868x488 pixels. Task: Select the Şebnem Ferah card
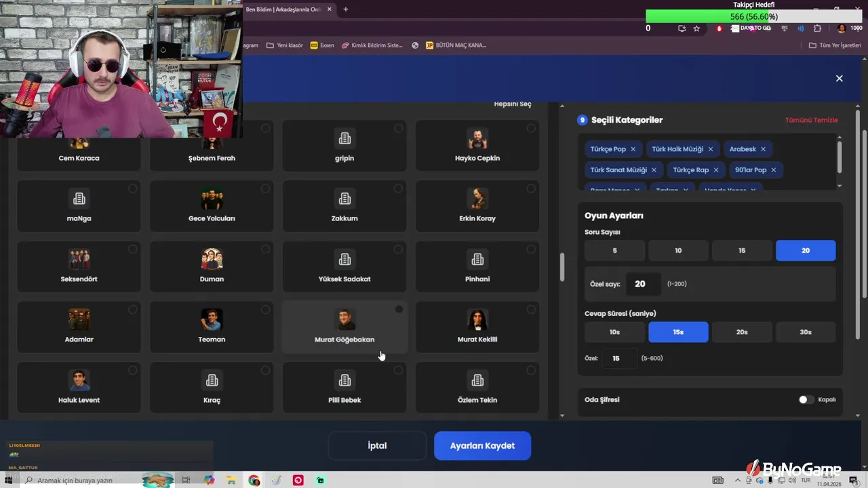[212, 146]
